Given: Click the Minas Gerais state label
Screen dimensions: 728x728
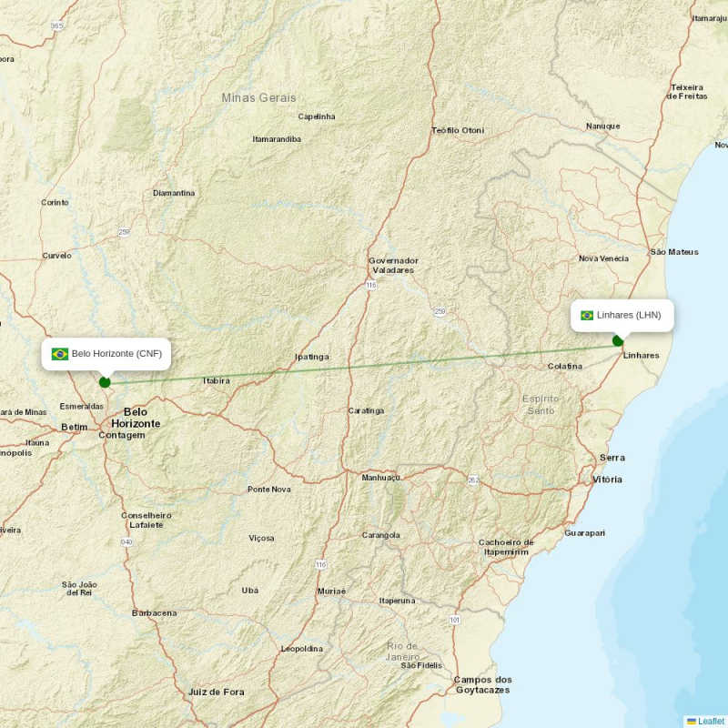Looking at the screenshot, I should coord(258,98).
